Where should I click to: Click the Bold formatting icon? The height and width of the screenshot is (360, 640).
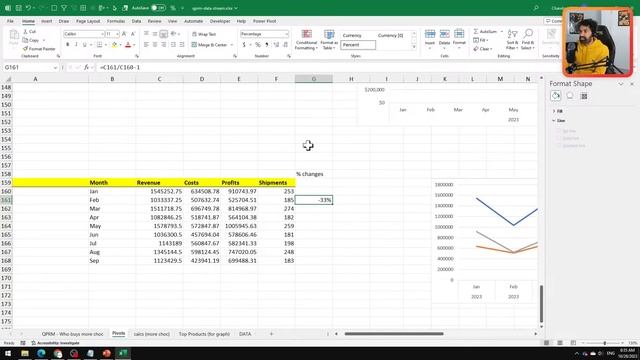tap(67, 44)
